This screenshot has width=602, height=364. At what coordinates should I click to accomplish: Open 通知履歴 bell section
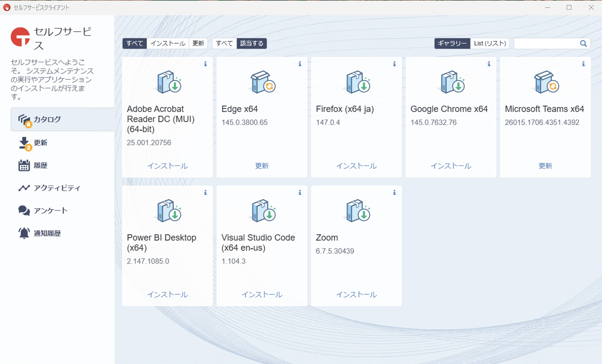(x=47, y=233)
